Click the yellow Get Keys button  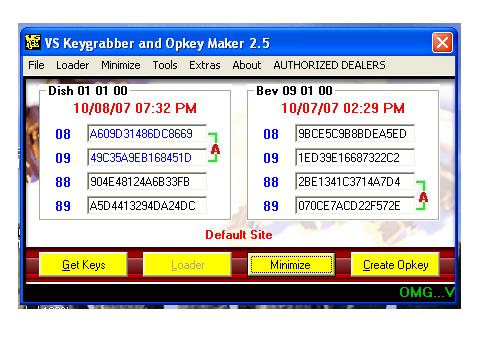point(83,265)
